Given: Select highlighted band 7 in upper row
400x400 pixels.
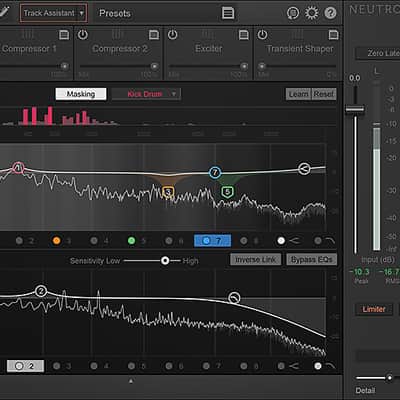Looking at the screenshot, I should pos(212,241).
